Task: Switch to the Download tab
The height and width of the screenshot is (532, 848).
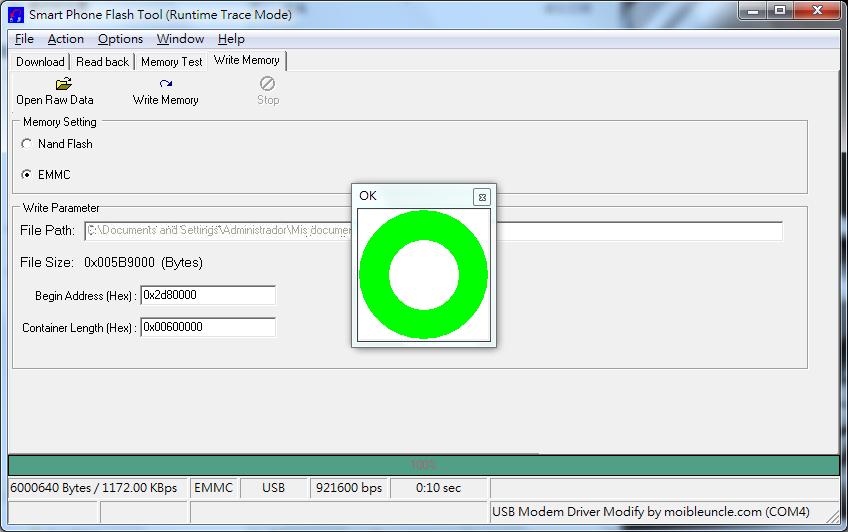Action: click(x=40, y=62)
